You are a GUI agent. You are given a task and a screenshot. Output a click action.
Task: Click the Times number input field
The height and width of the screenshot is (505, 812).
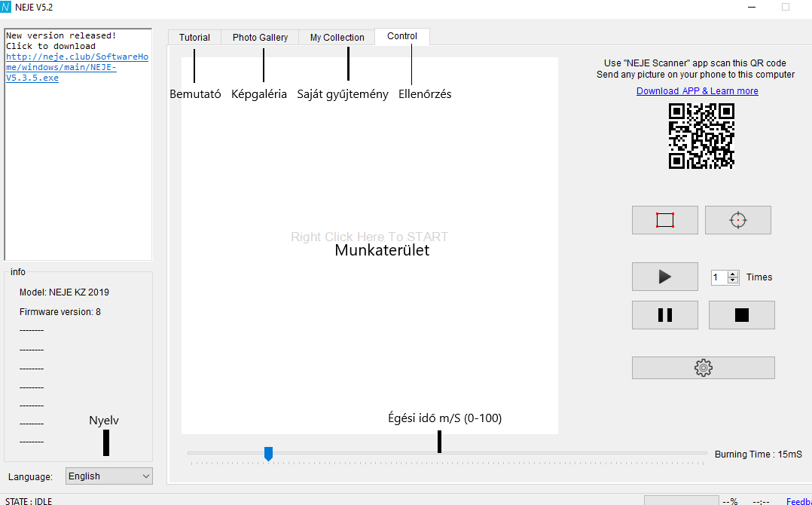[x=719, y=277]
